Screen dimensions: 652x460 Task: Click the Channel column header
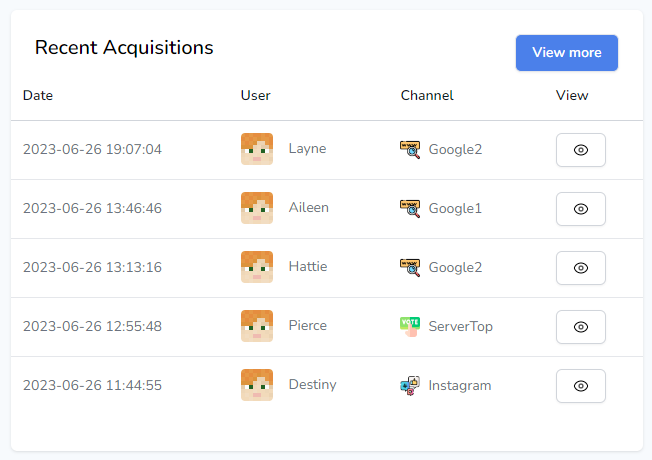pyautogui.click(x=427, y=95)
